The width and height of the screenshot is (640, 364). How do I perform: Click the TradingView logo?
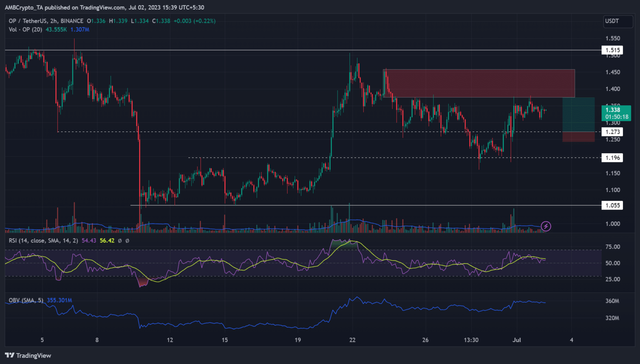[x=28, y=355]
